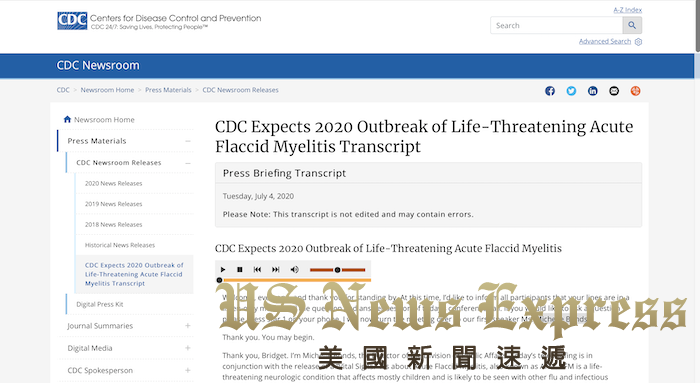
Task: Mute the audio player speaker icon
Action: click(294, 270)
